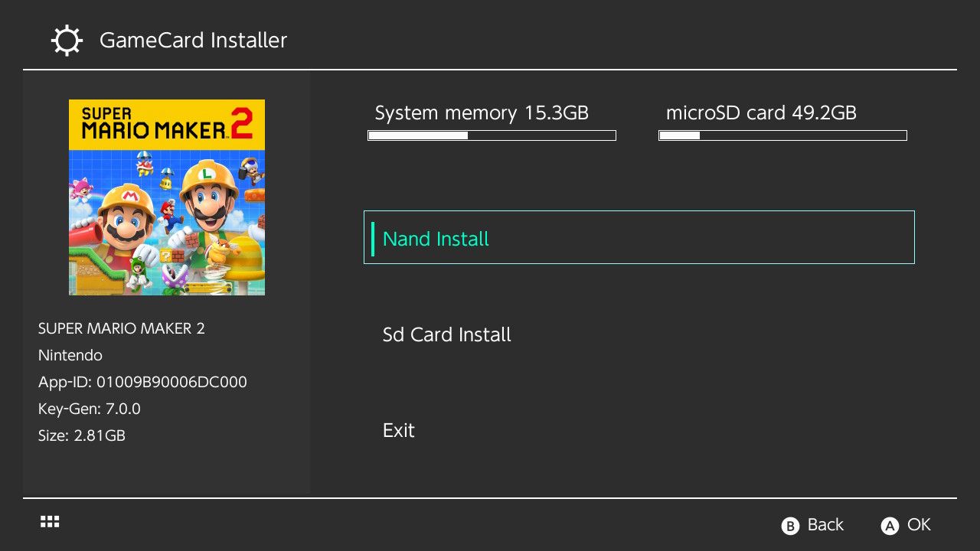Click the System memory usage bar
The width and height of the screenshot is (980, 551).
[x=492, y=135]
